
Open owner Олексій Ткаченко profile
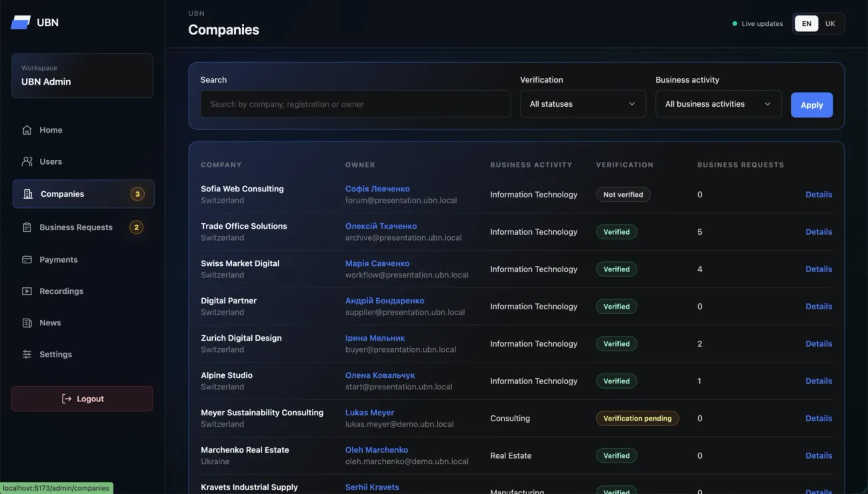click(381, 226)
